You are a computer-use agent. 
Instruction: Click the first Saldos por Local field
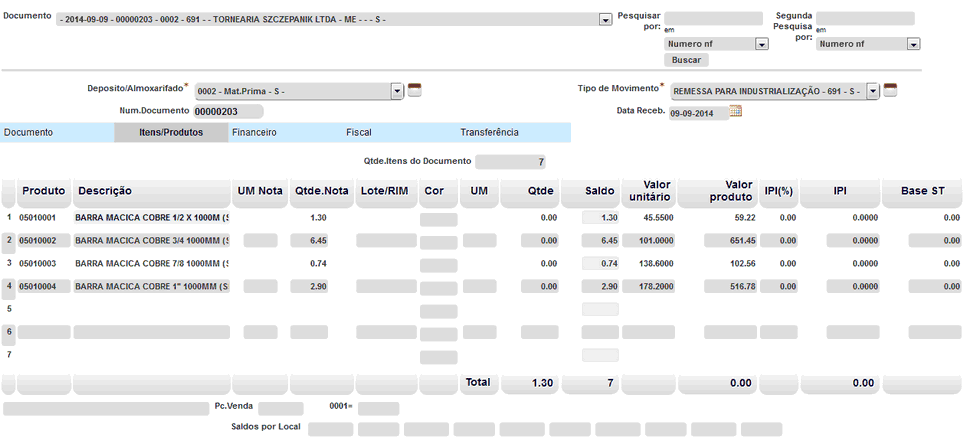(x=331, y=429)
